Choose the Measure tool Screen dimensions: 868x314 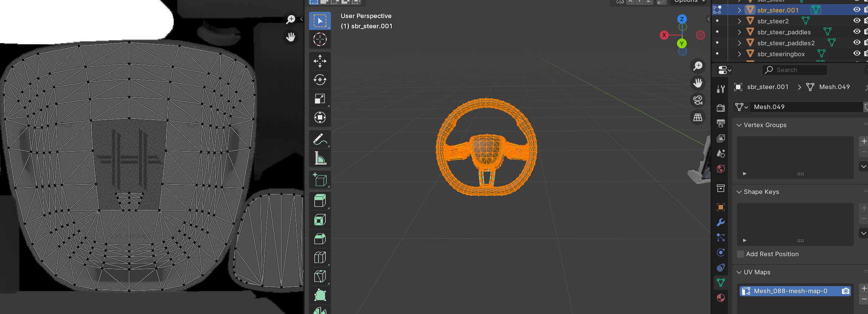point(320,159)
